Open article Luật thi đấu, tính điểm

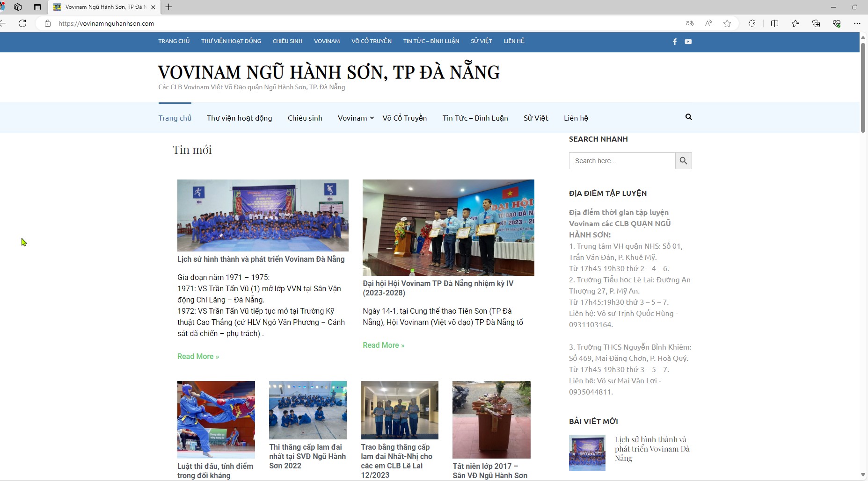[215, 471]
